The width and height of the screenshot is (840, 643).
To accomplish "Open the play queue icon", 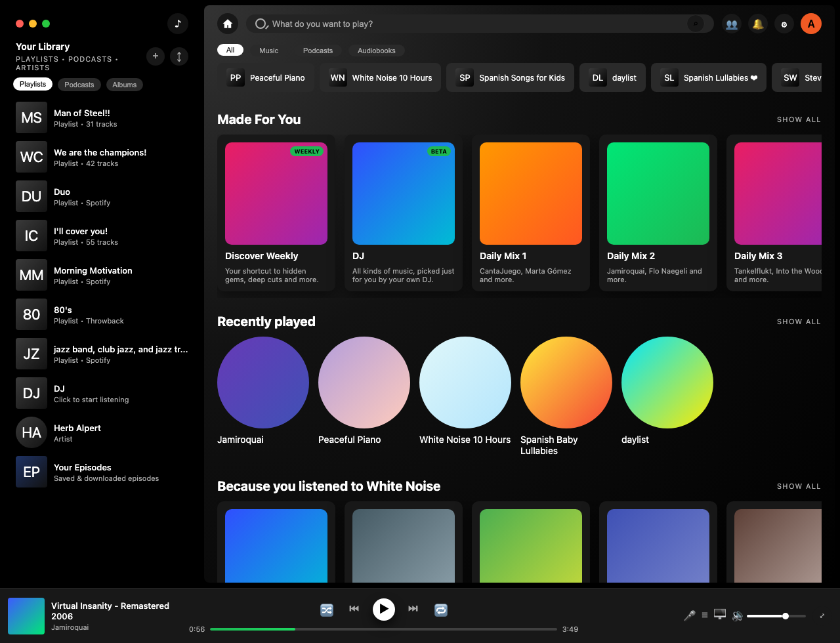I will coord(705,615).
